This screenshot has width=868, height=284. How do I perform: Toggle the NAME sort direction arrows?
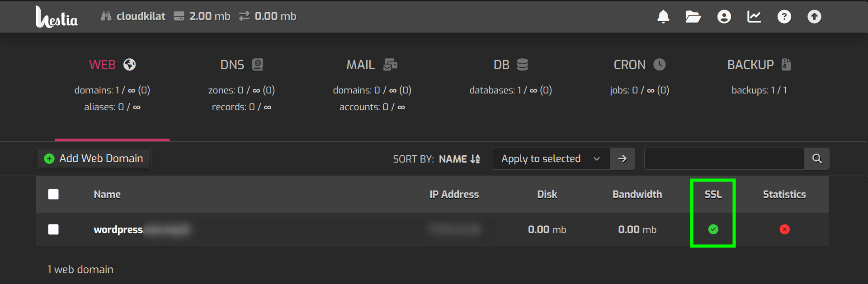(474, 159)
